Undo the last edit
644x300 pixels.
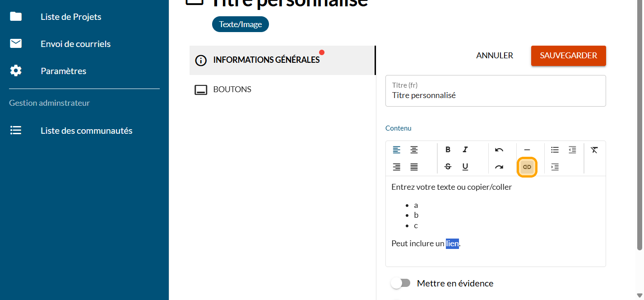click(x=499, y=150)
